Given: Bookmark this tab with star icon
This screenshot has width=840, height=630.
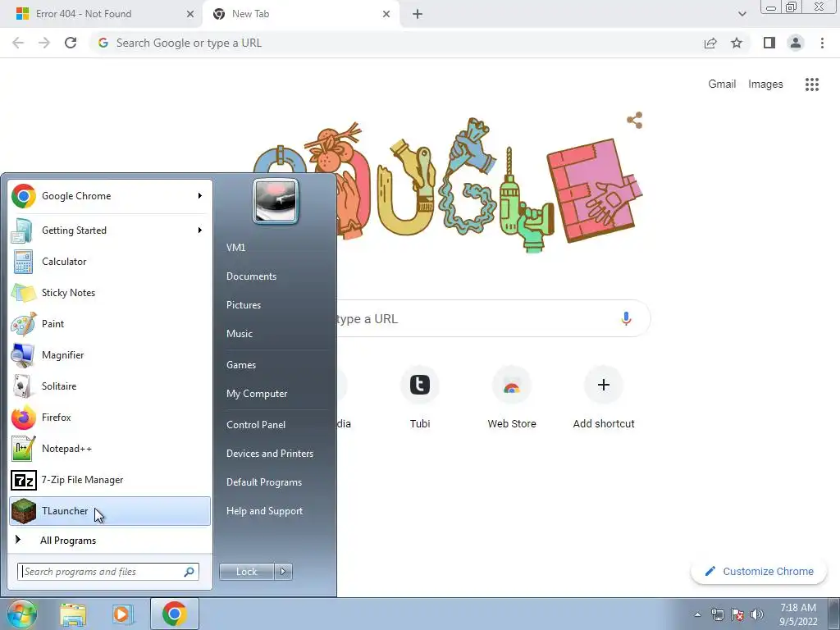Looking at the screenshot, I should tap(737, 43).
